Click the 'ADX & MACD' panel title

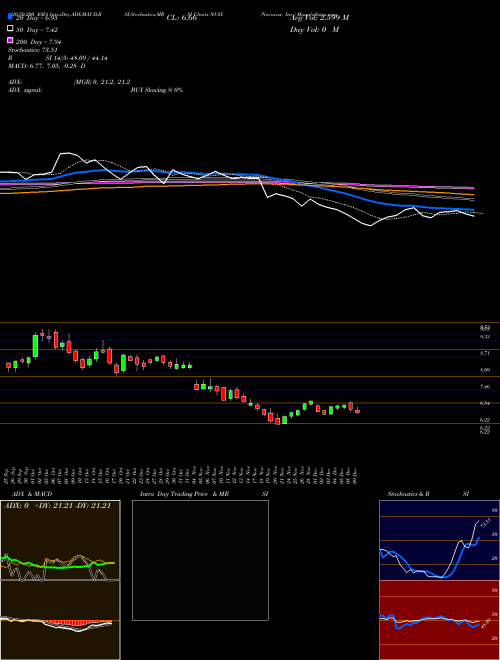click(x=32, y=494)
